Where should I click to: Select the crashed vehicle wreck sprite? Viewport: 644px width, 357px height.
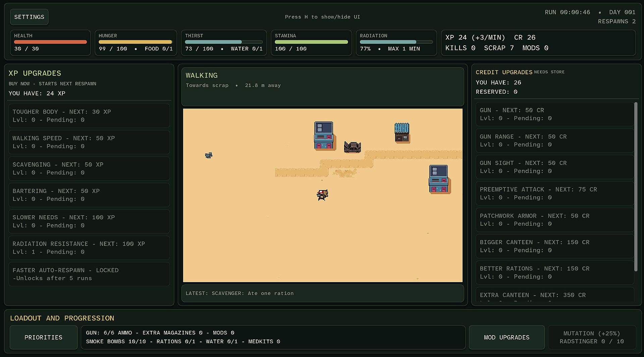point(353,147)
